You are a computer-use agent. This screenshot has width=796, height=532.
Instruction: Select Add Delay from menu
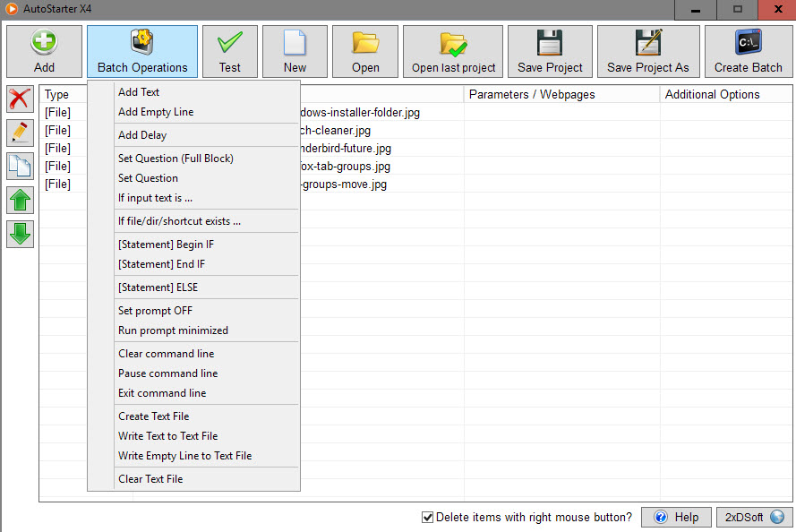pos(193,135)
